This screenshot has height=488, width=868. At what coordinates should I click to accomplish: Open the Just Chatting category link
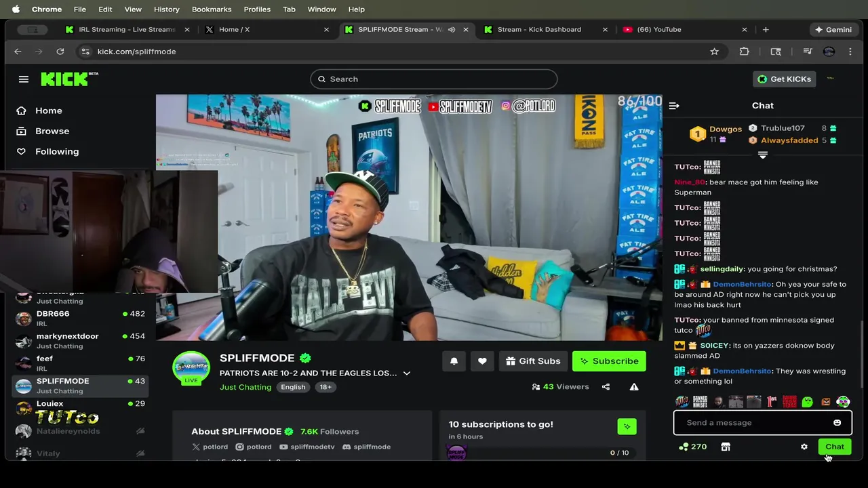[245, 387]
